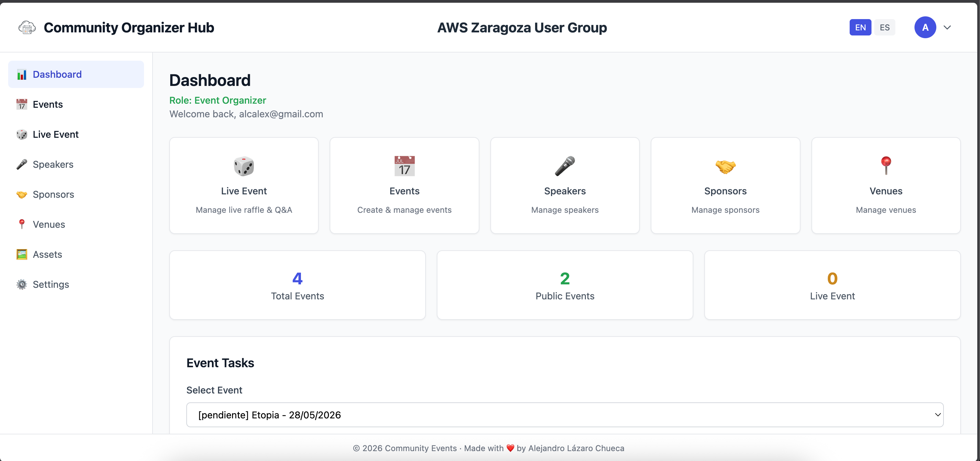980x461 pixels.
Task: Go to Events in the sidebar
Action: [x=76, y=105]
